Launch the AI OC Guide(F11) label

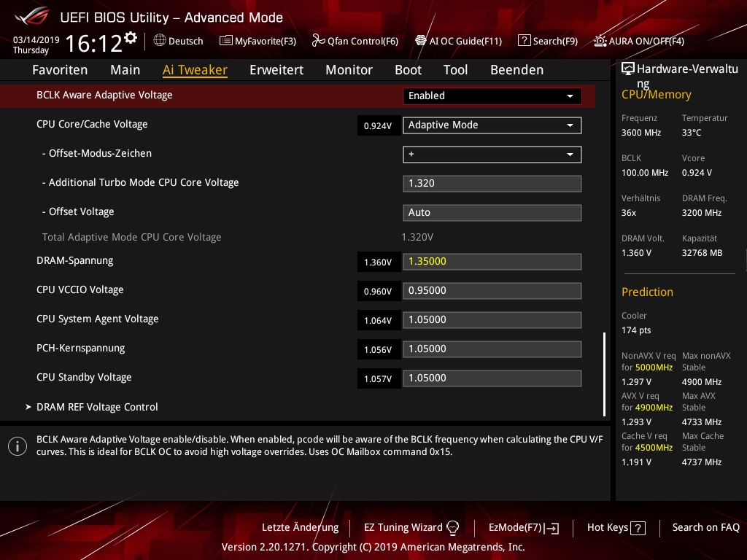pos(465,41)
